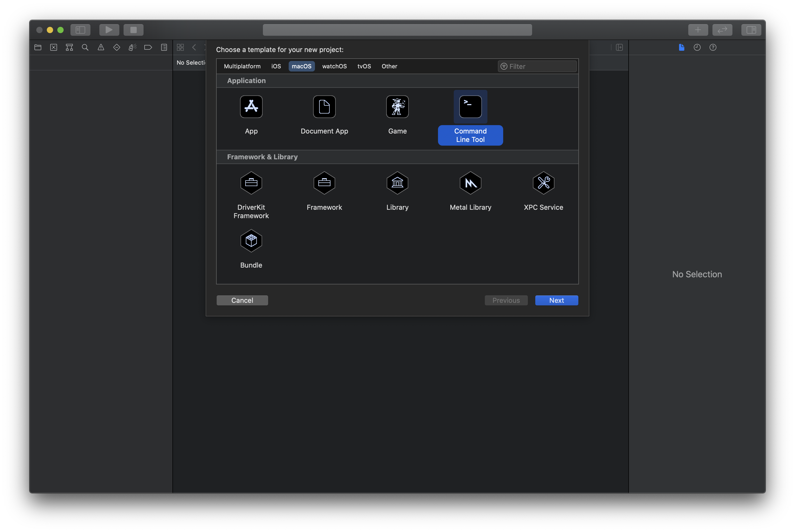This screenshot has width=795, height=532.
Task: Open the Multiplatform tab
Action: pyautogui.click(x=242, y=66)
